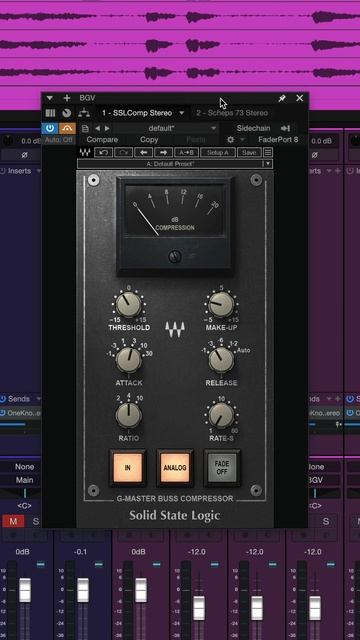Click the Compare button
Viewport: 360px width, 640px height.
(x=102, y=140)
